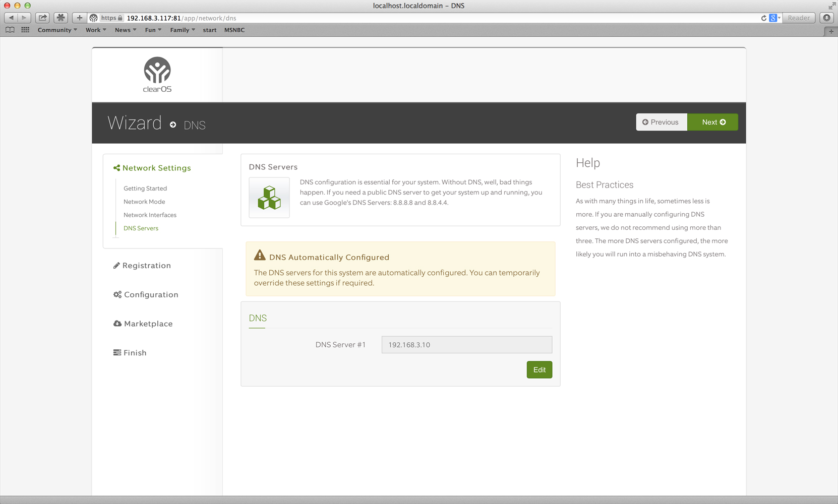
Task: Select Network Mode wizard step
Action: pyautogui.click(x=144, y=202)
